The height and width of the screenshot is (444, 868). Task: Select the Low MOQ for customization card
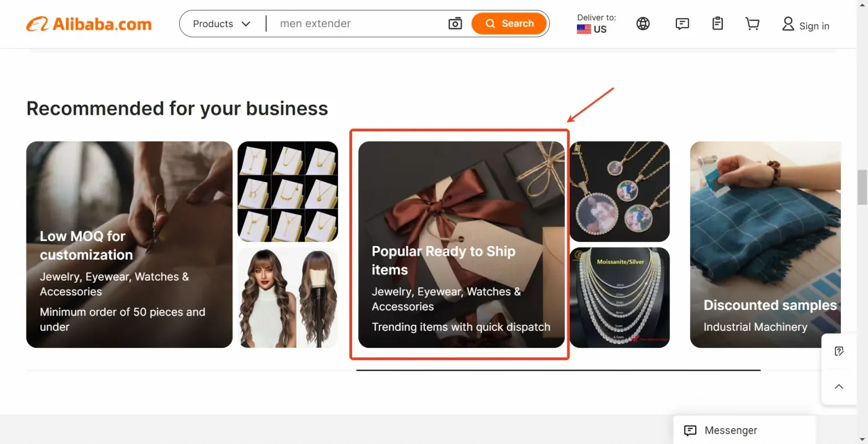(x=129, y=244)
